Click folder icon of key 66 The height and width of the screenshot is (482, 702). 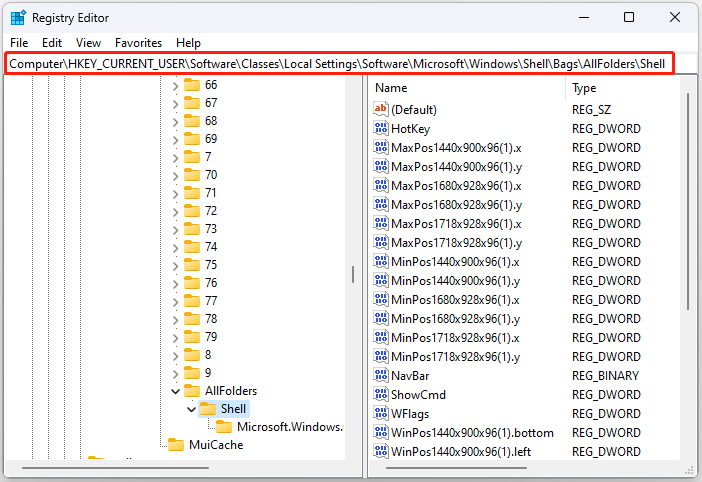(192, 85)
